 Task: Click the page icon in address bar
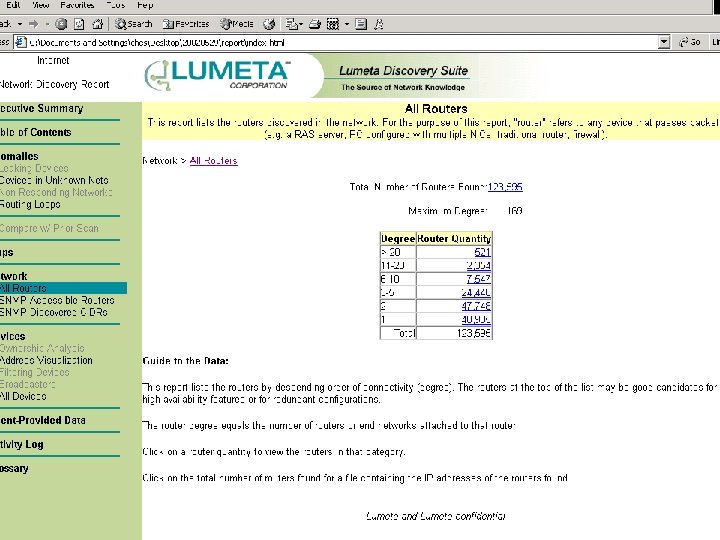coord(20,43)
